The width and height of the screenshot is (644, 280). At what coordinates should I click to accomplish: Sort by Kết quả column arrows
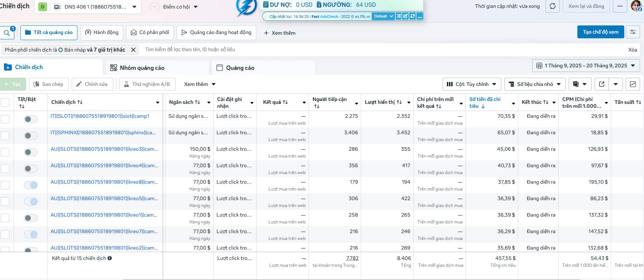coord(285,102)
